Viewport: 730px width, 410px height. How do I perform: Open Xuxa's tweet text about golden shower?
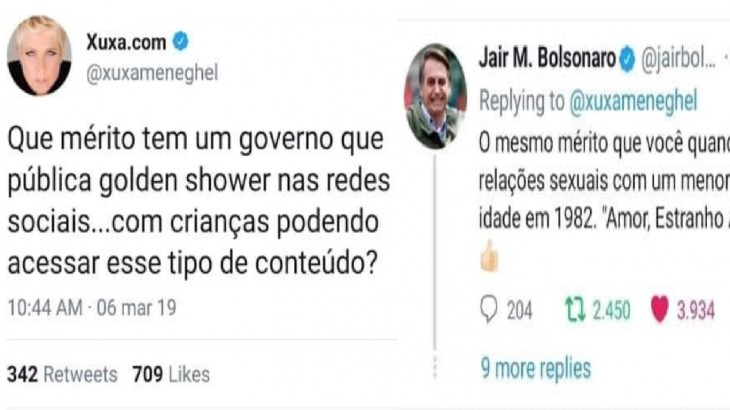click(199, 201)
